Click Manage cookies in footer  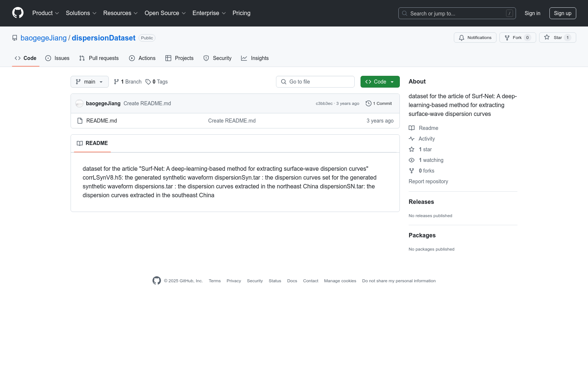pyautogui.click(x=340, y=281)
